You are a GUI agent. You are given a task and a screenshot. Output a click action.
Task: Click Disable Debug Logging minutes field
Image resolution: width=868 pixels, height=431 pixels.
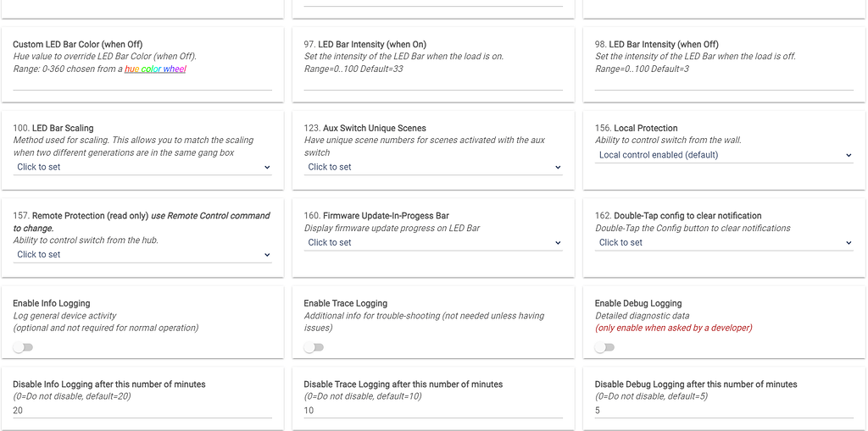(724, 411)
